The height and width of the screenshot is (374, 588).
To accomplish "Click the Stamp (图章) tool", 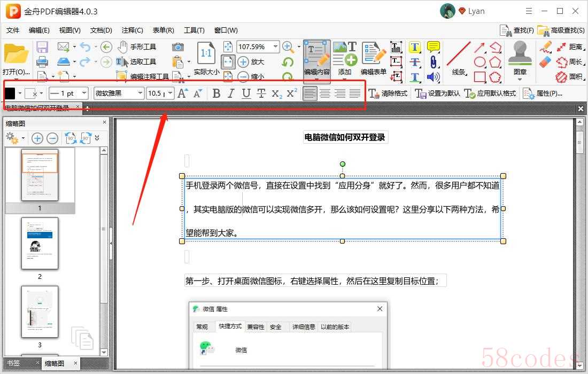I will 520,59.
